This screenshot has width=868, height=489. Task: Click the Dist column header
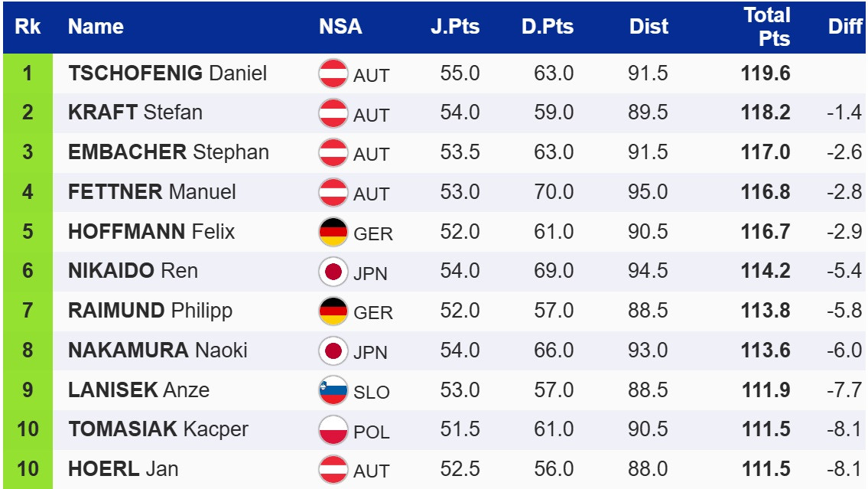point(649,27)
